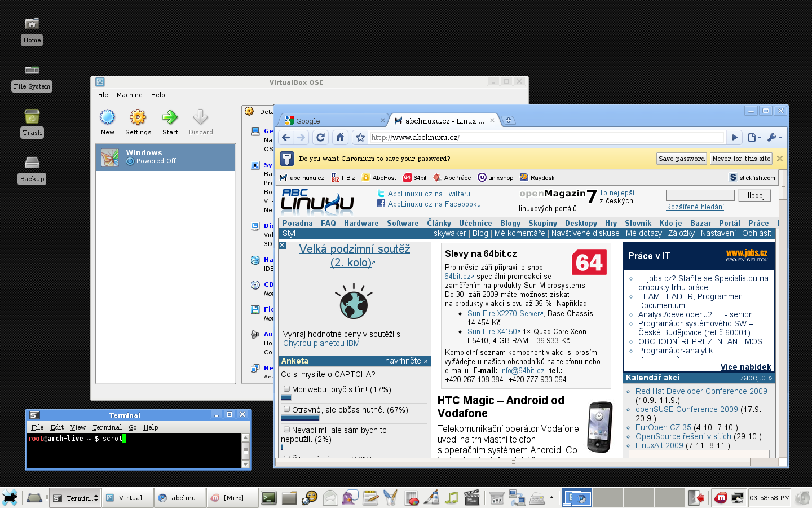The width and height of the screenshot is (812, 508).
Task: Dismiss the save password infobar
Action: [780, 159]
